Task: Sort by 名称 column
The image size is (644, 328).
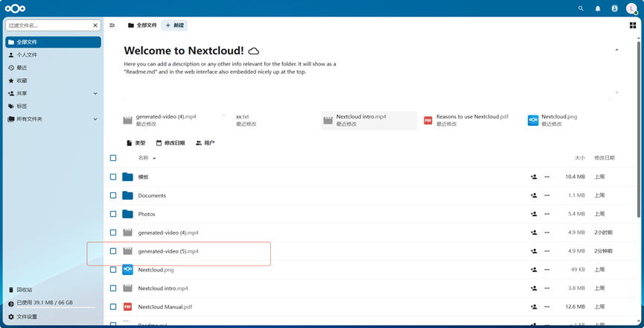Action: (x=147, y=158)
